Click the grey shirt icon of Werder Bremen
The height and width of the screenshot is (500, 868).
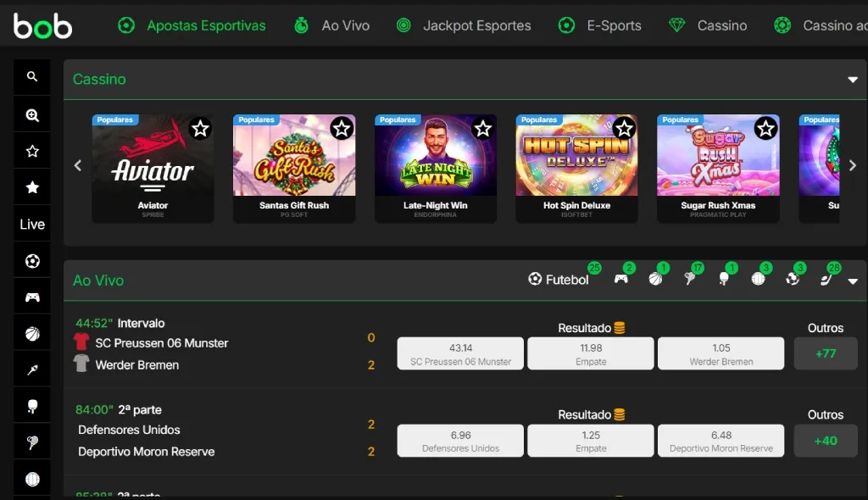pos(81,364)
